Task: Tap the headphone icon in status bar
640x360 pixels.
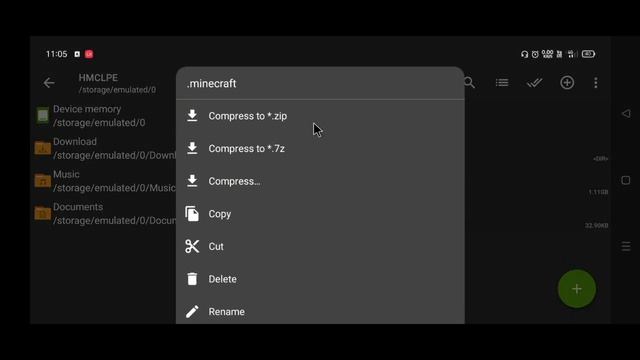Action: 524,54
